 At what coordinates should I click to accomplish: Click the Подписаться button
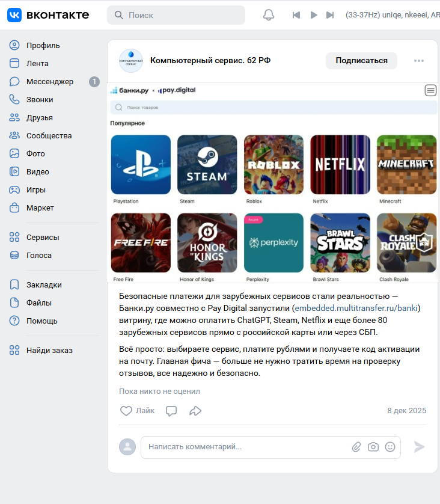[x=361, y=60]
